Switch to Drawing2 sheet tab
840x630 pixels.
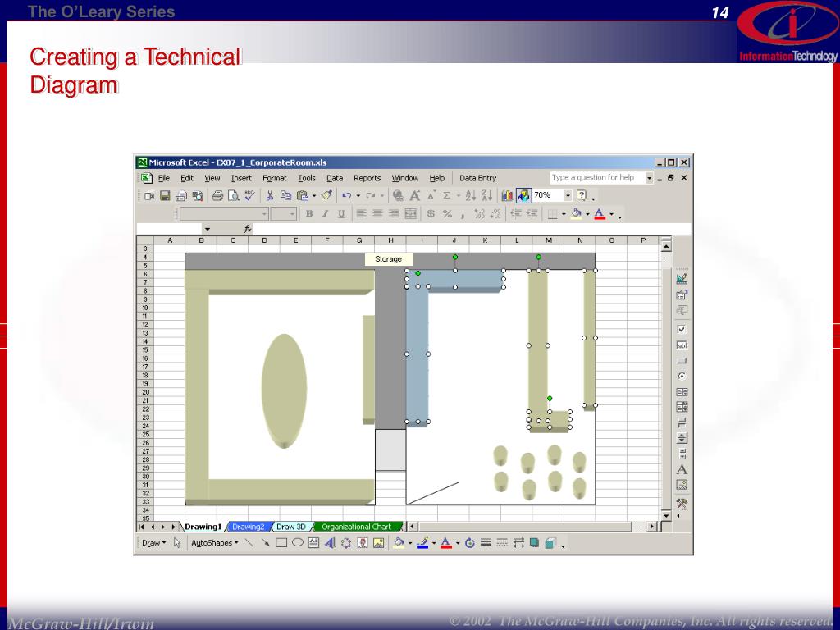[248, 527]
